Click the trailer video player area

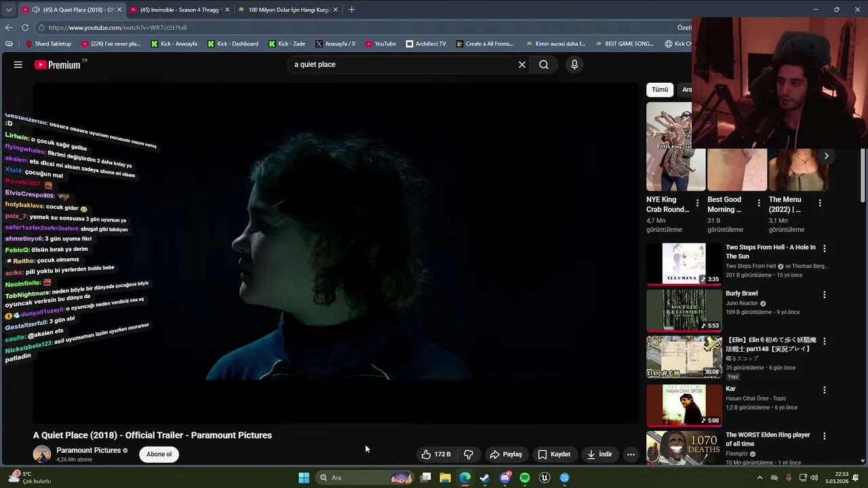[336, 254]
